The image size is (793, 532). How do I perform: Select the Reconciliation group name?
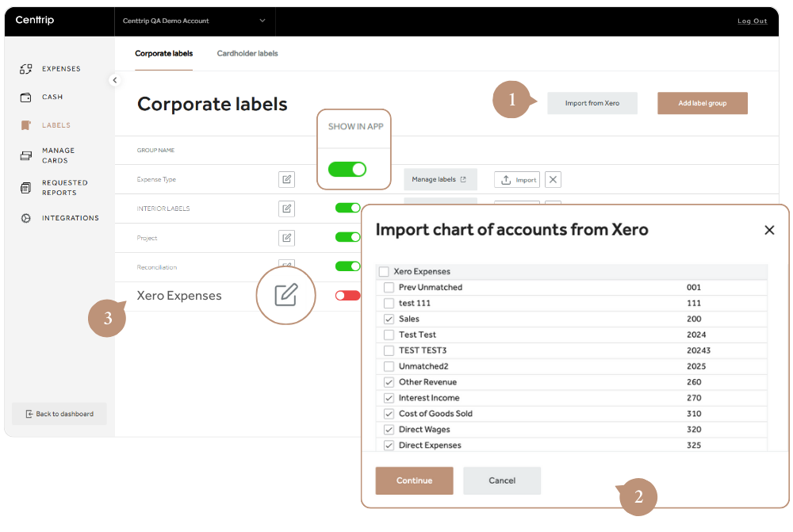tap(157, 267)
